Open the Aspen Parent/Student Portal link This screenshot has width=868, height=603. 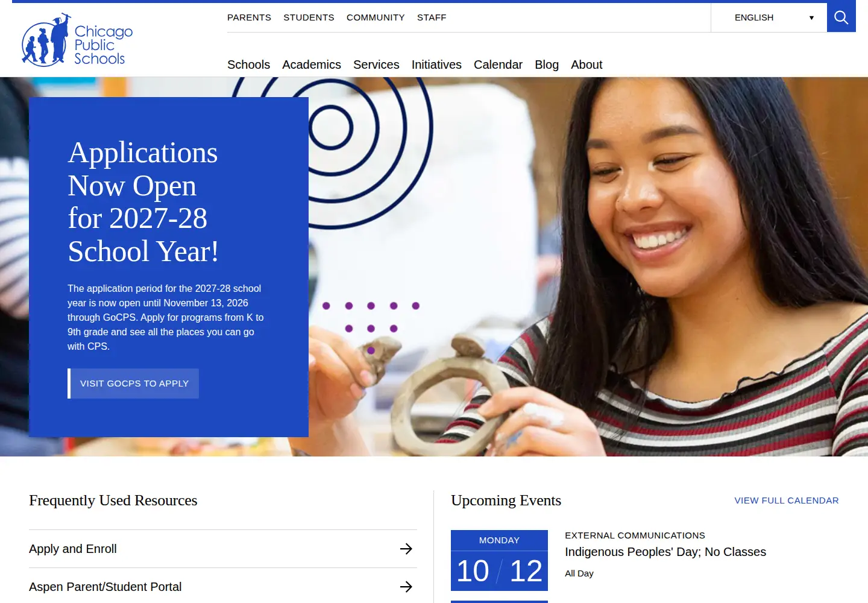point(223,587)
